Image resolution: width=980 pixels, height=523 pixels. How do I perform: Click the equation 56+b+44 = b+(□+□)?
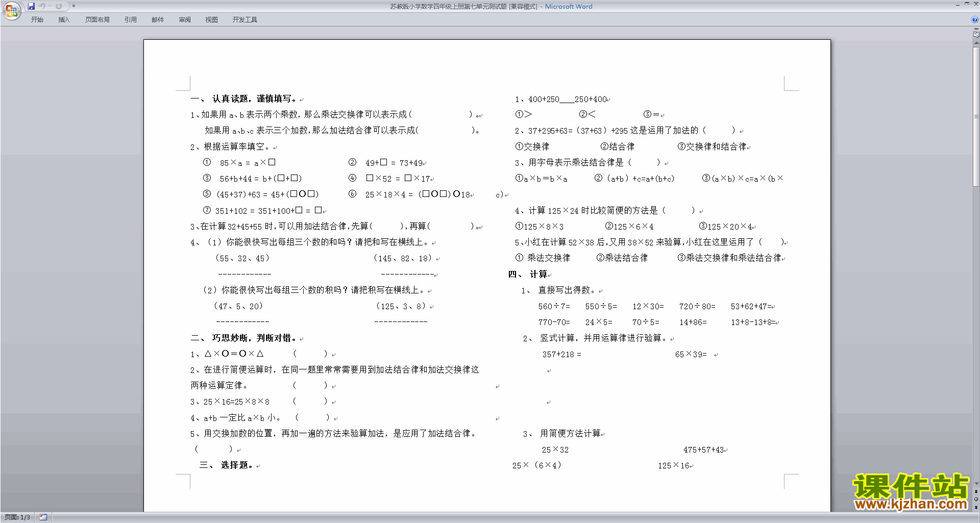[x=261, y=179]
